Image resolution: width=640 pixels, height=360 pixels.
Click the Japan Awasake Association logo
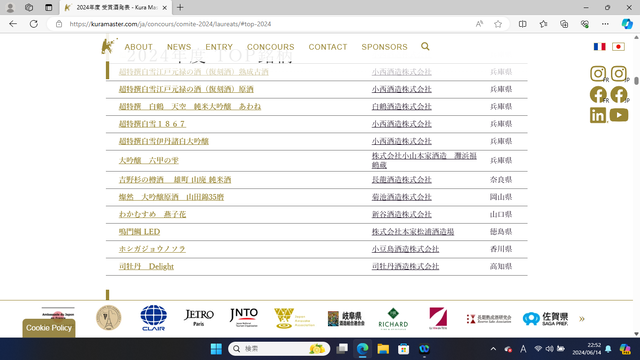pos(294,318)
